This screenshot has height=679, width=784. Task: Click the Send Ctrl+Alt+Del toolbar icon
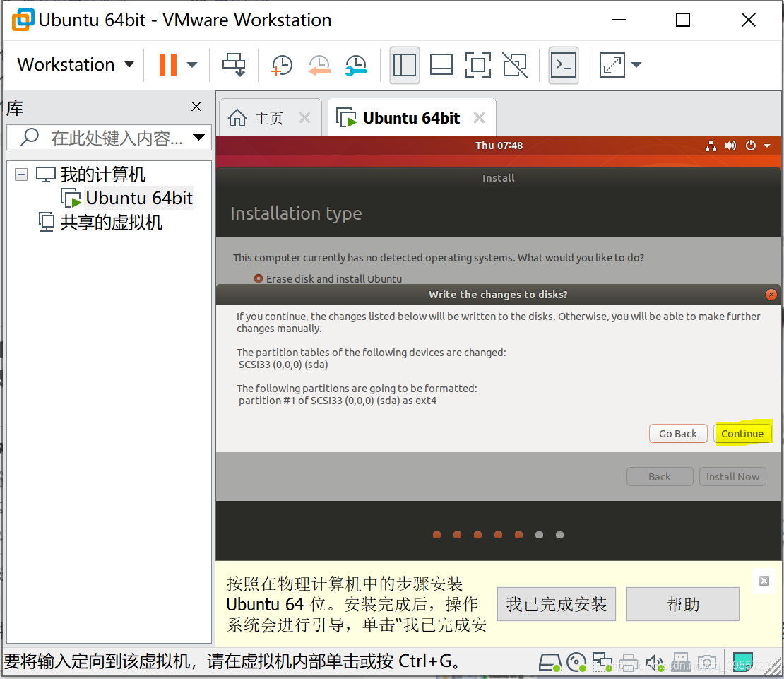tap(234, 65)
